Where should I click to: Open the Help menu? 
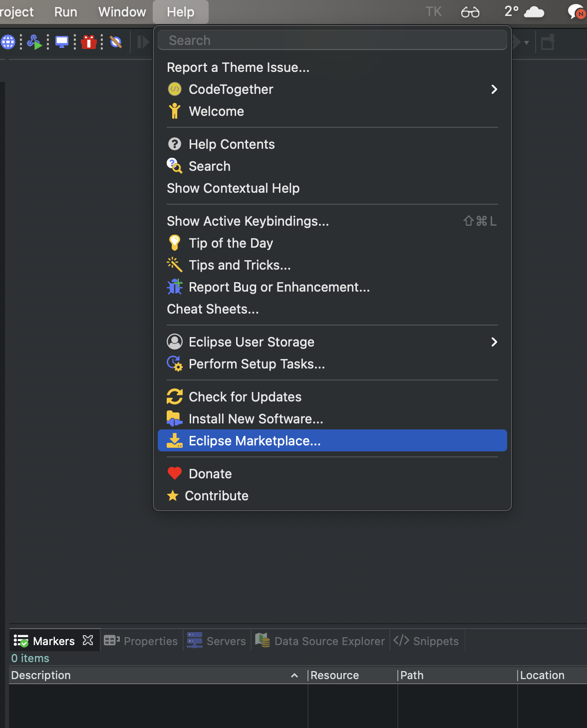[181, 12]
